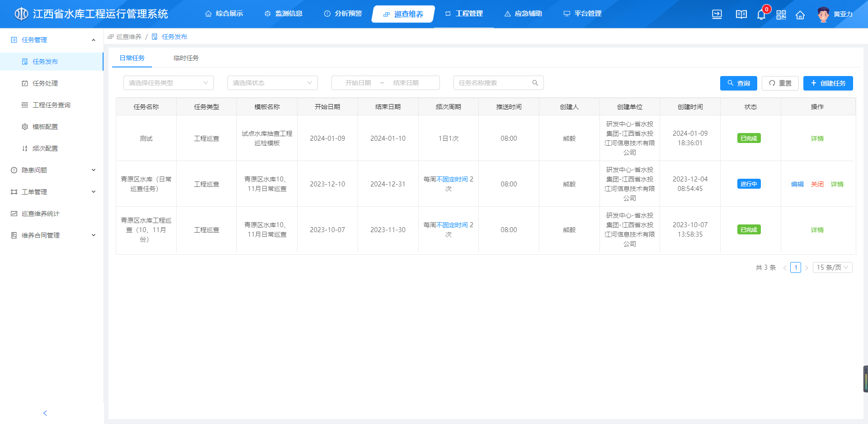Go to previous page with left pagination arrow

pyautogui.click(x=785, y=268)
